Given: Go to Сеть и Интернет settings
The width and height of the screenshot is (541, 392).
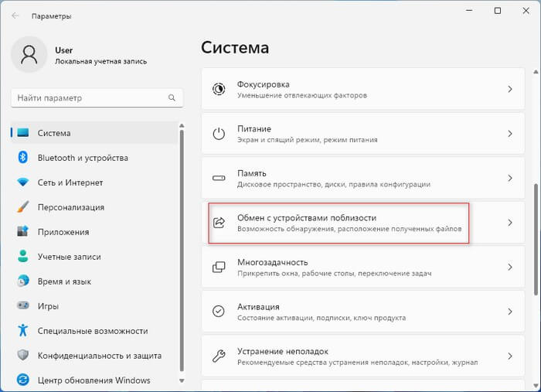Looking at the screenshot, I should click(x=94, y=182).
